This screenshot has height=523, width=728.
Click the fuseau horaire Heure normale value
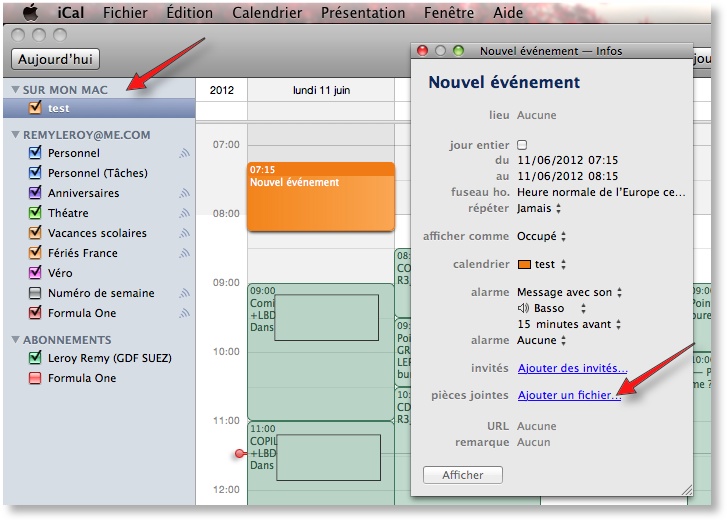601,192
